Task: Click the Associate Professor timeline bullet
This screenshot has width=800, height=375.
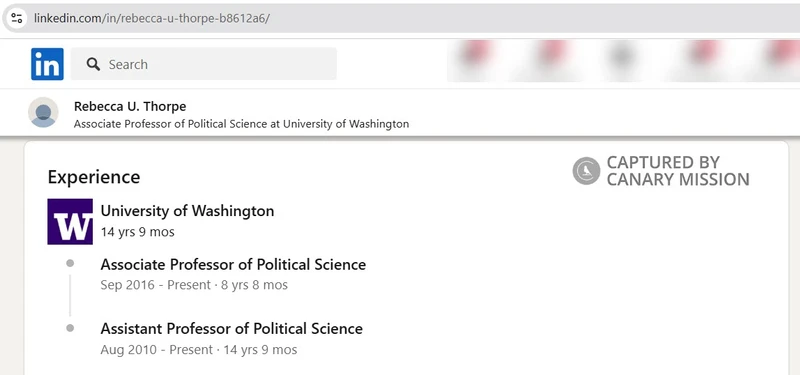Action: coord(70,263)
